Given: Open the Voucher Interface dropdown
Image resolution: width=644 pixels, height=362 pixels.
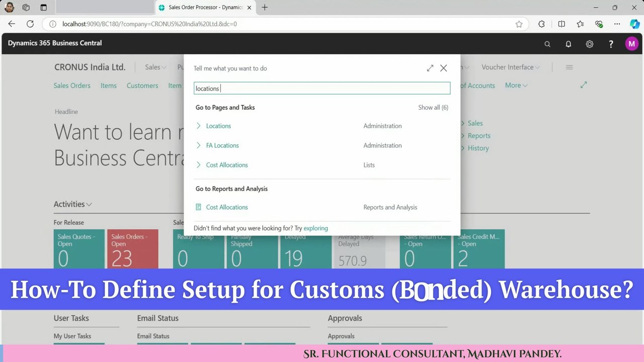Looking at the screenshot, I should coord(511,67).
